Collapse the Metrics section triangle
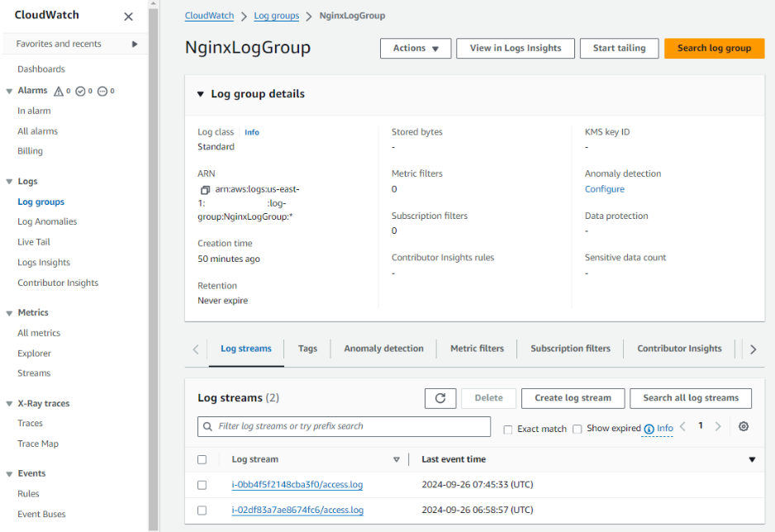 coord(9,313)
